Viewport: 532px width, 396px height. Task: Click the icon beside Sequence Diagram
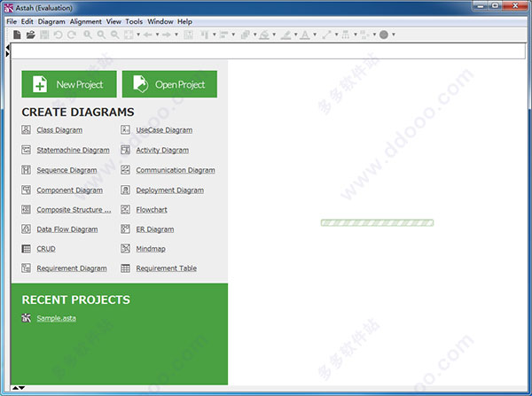[x=26, y=169]
